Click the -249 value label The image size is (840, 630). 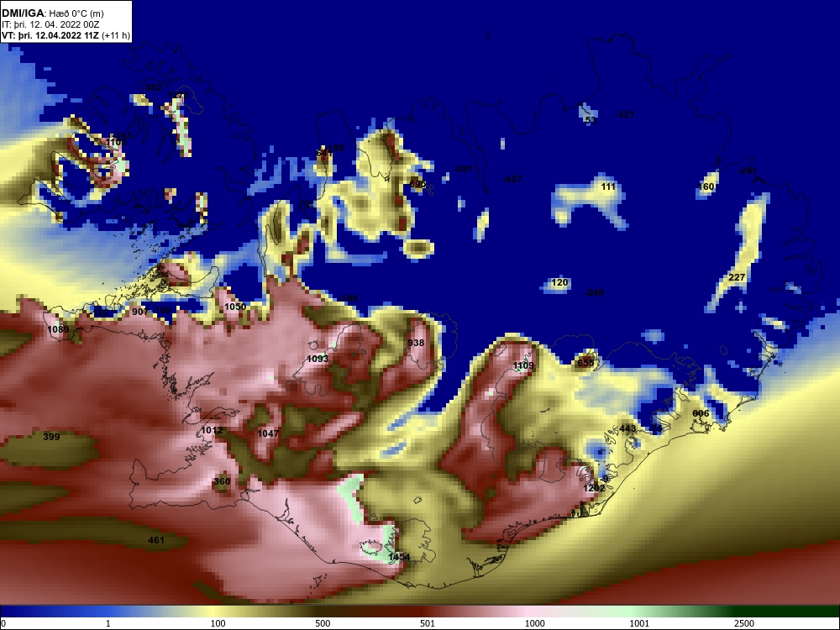tap(594, 292)
